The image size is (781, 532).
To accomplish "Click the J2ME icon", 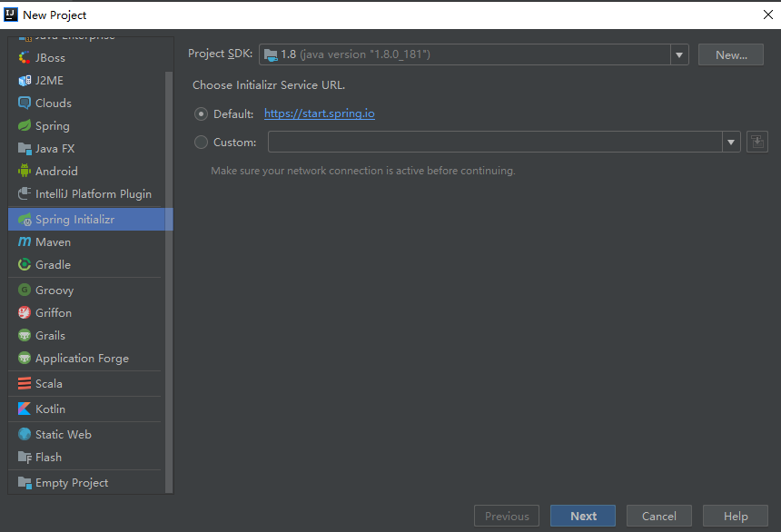I will (x=24, y=81).
